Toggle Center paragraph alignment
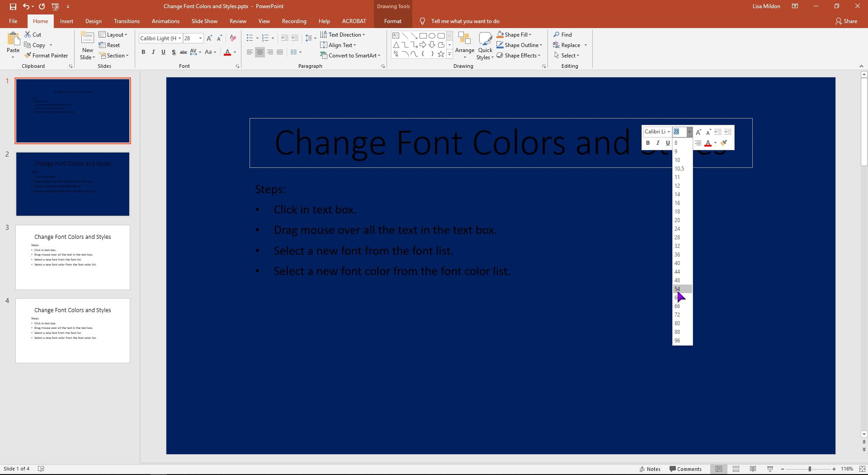Screen dimensions: 868x475 [x=259, y=52]
